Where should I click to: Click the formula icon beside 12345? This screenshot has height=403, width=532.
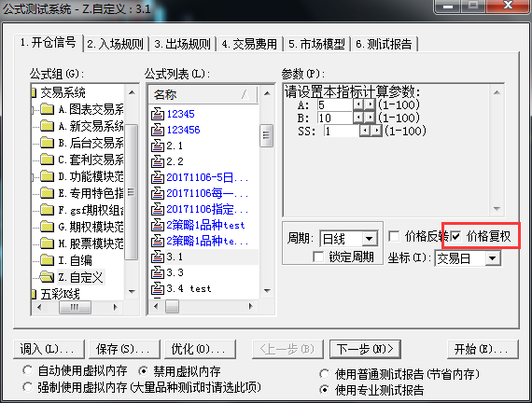[158, 114]
